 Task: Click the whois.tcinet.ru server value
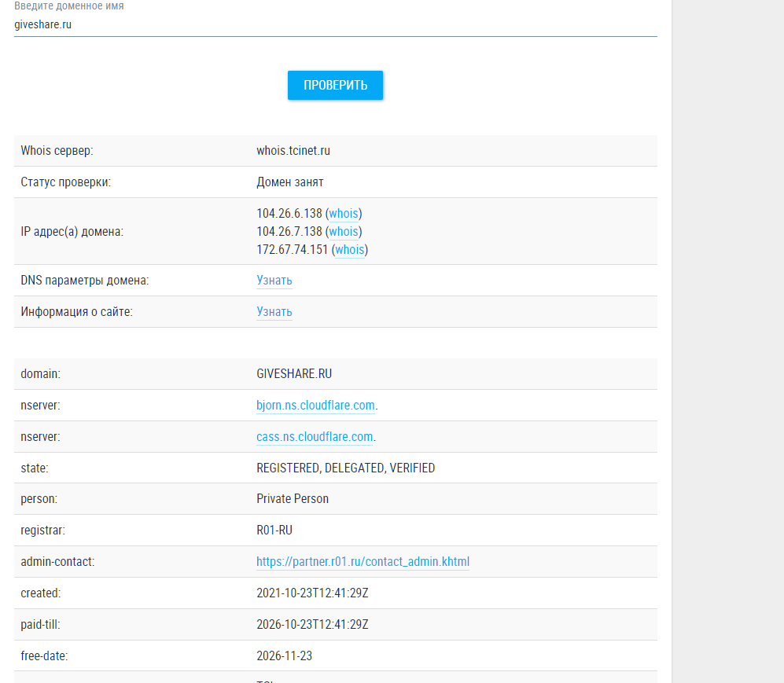click(293, 151)
